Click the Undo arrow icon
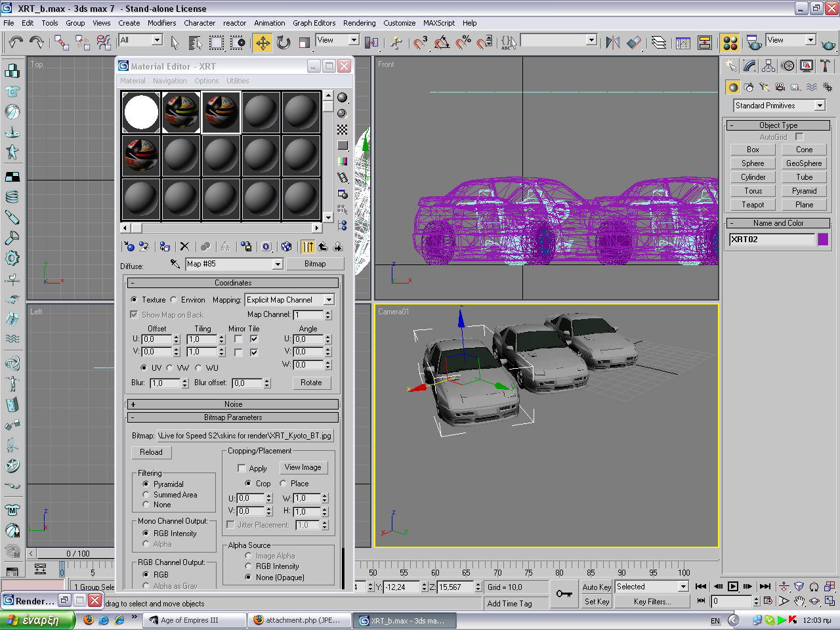 (15, 43)
